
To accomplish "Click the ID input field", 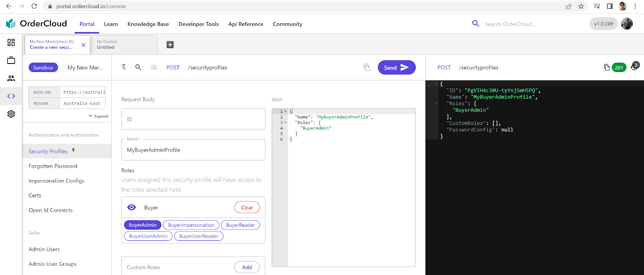I will point(193,119).
